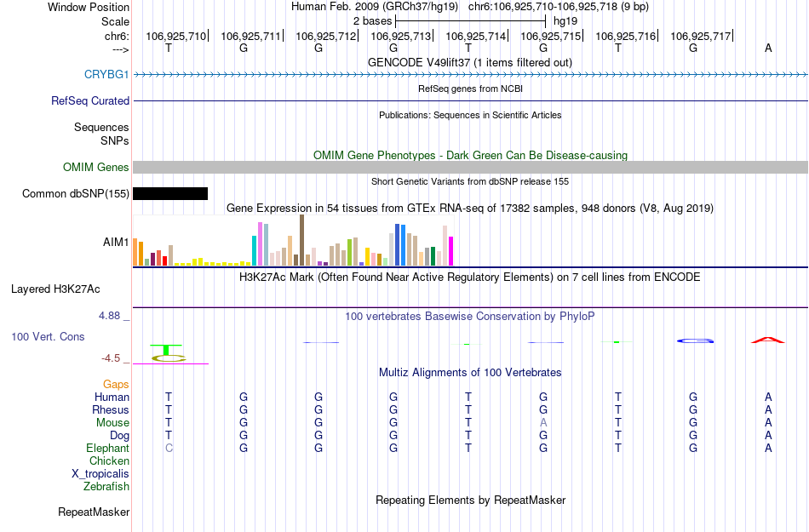Click the Mouse alignment row label
This screenshot has height=532, width=809.
tap(112, 422)
